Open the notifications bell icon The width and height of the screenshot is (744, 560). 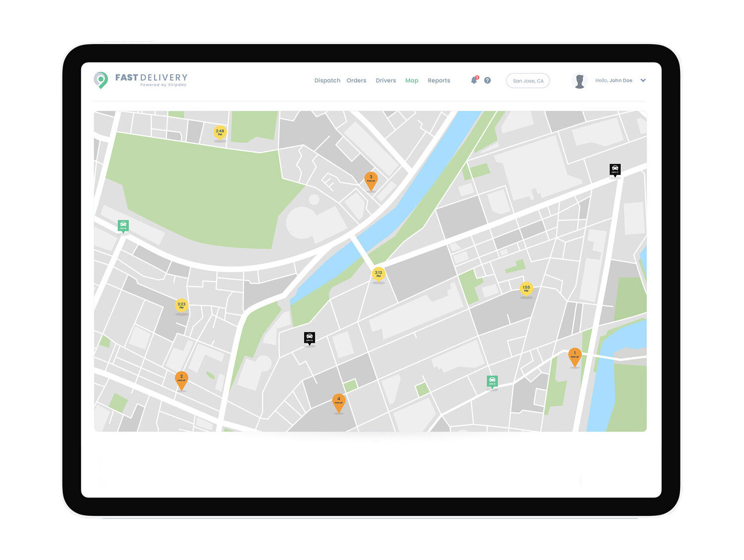point(474,80)
